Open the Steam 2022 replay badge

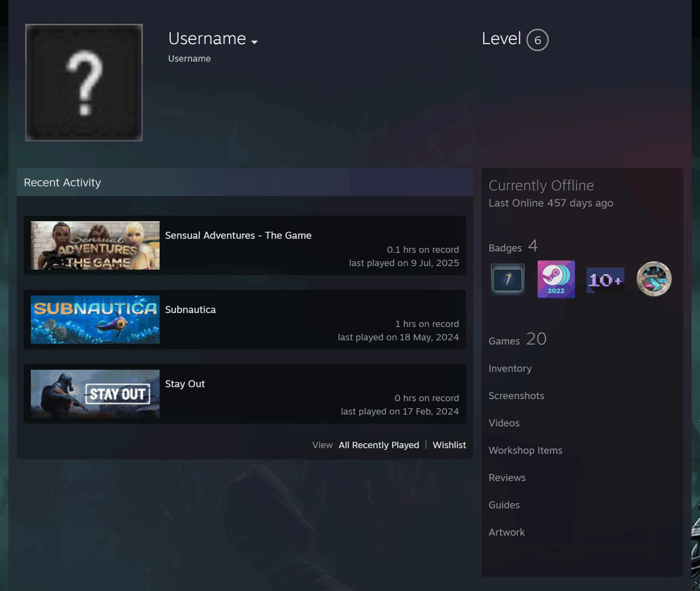point(556,279)
